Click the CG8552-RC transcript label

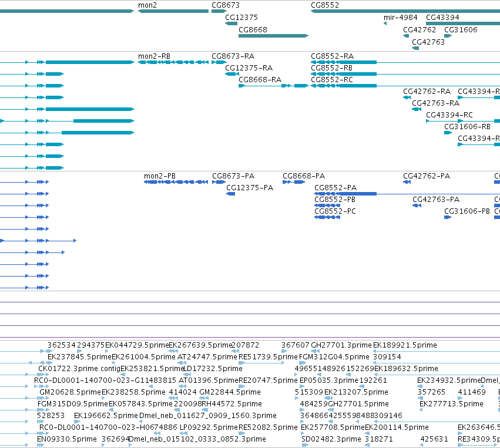point(332,80)
